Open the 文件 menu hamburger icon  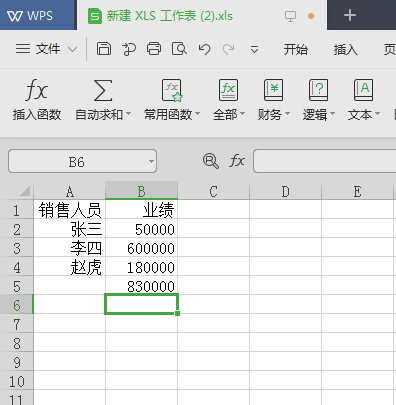pos(23,49)
